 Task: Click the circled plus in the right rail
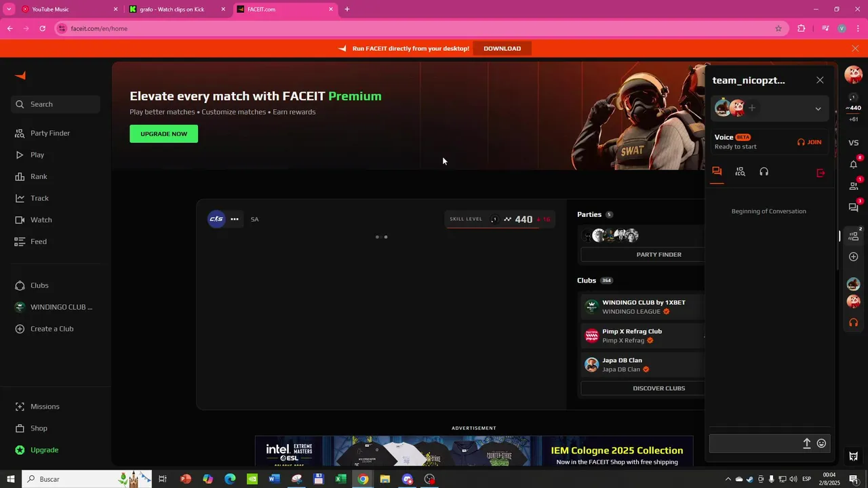(x=854, y=257)
